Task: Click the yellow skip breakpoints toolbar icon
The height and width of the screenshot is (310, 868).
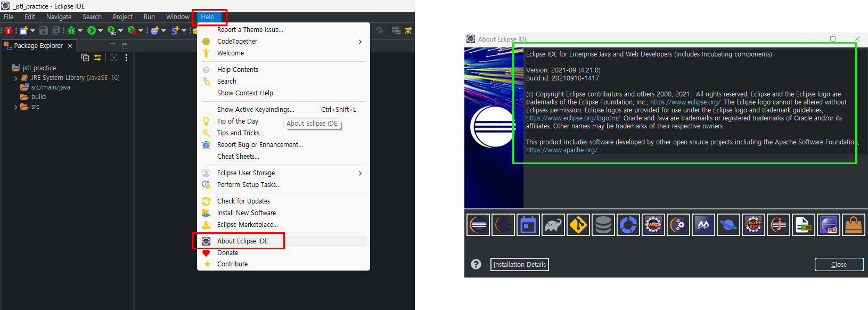Action: 408,30
